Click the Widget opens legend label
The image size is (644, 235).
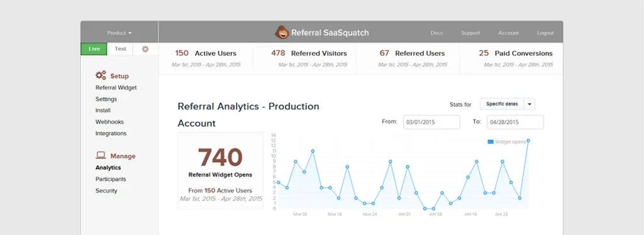coord(510,142)
